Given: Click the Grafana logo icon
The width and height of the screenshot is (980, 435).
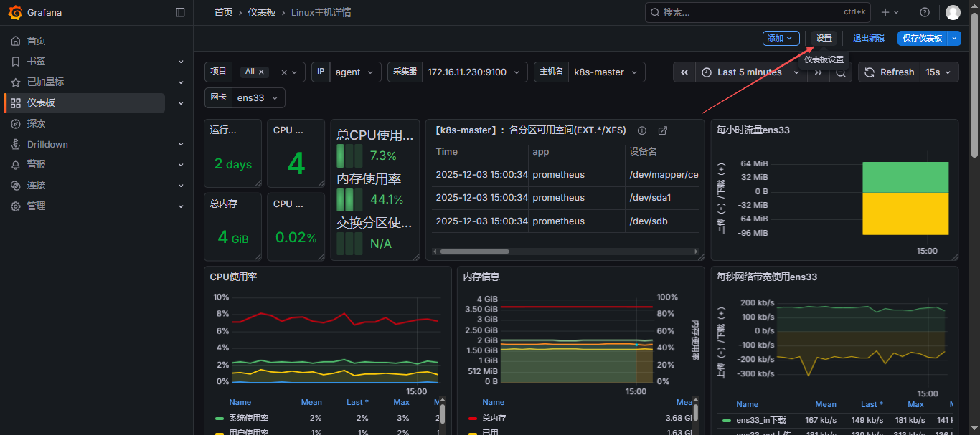Looking at the screenshot, I should tap(15, 12).
